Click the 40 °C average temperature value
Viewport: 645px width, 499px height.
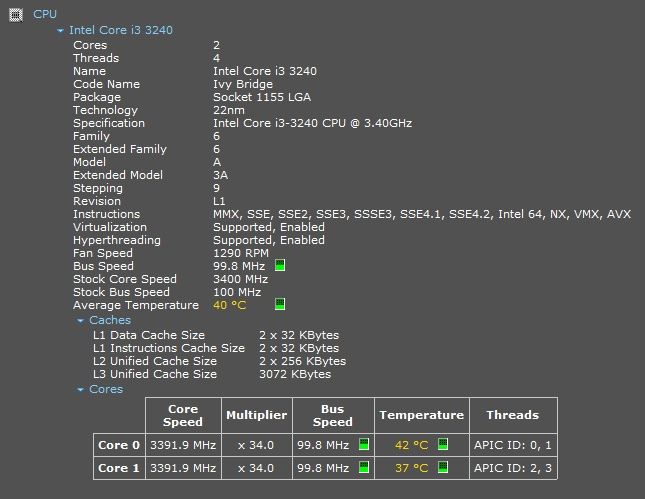tap(230, 305)
